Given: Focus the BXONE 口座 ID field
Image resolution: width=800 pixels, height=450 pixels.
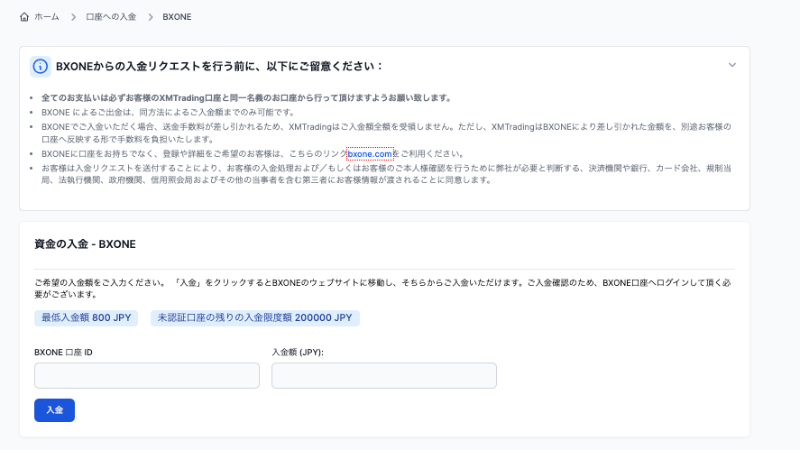Looking at the screenshot, I should pyautogui.click(x=147, y=376).
